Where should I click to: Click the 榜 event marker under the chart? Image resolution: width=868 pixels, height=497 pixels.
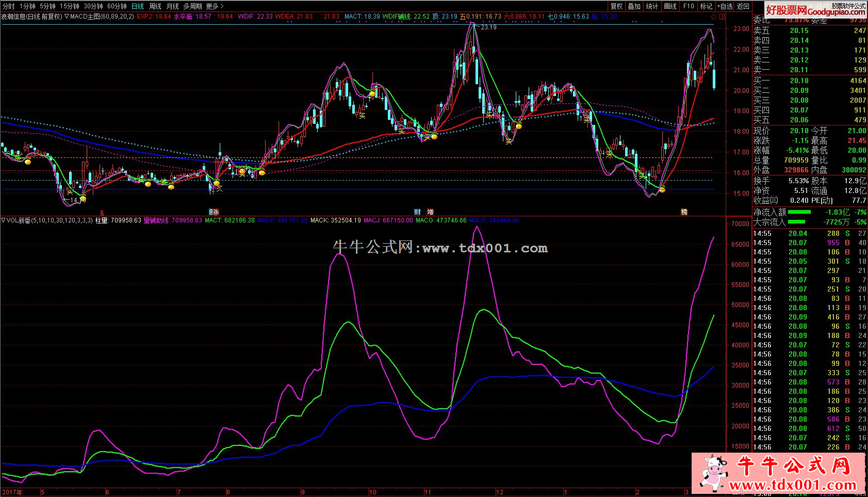click(x=684, y=212)
